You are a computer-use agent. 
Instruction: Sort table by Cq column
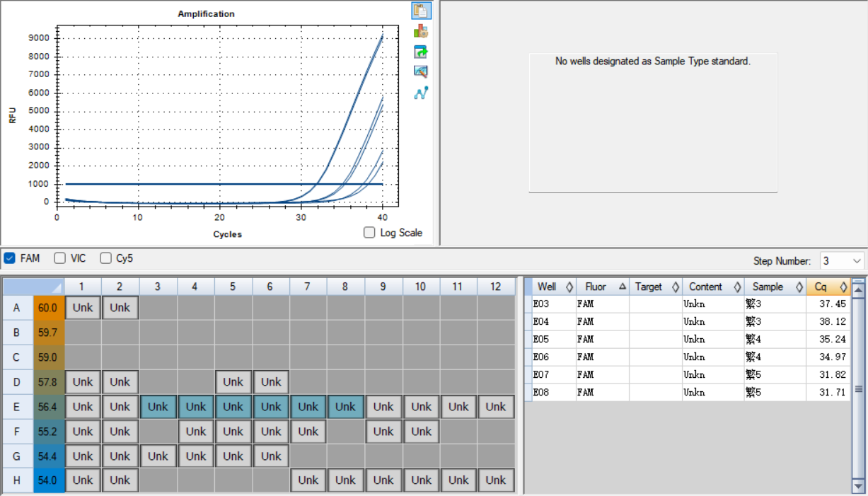click(x=828, y=287)
